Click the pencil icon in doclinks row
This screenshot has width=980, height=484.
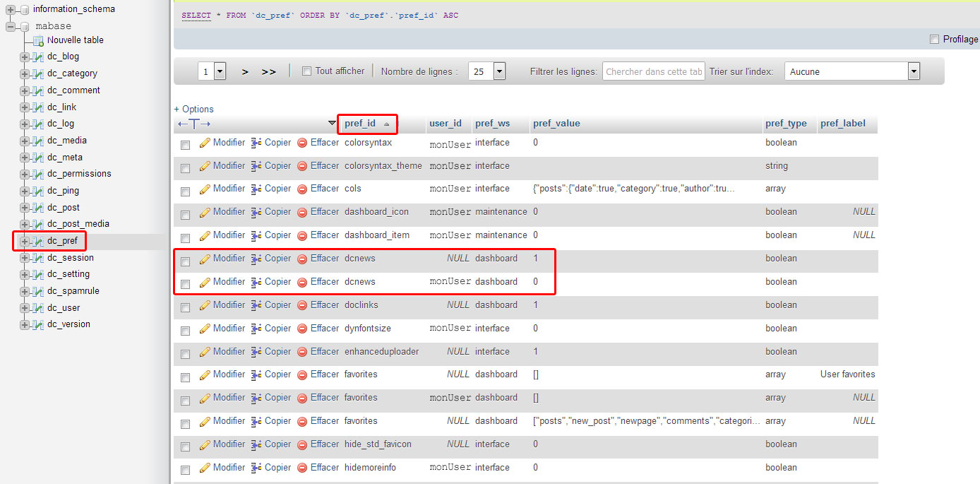[x=205, y=305]
